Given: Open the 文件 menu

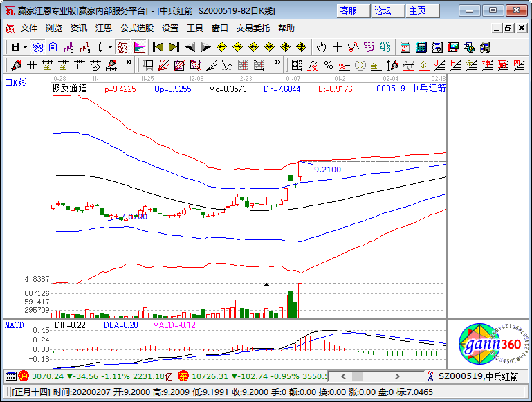Looking at the screenshot, I should [x=29, y=28].
